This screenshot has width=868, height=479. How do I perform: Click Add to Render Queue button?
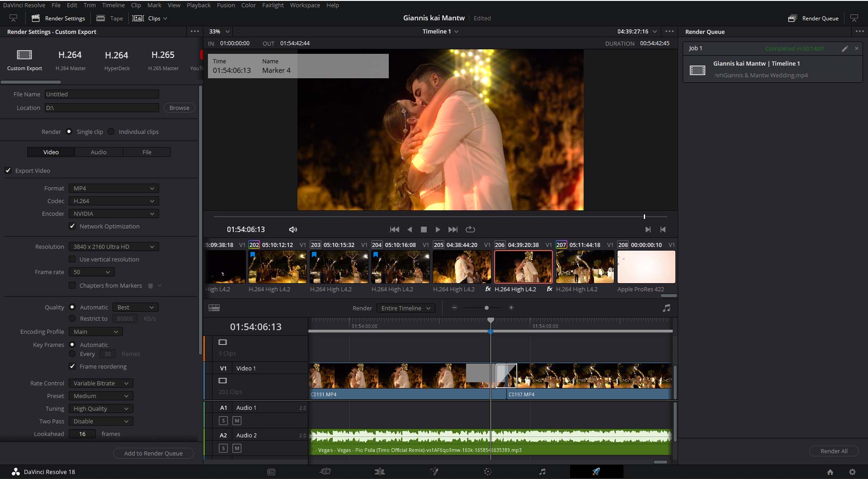click(x=153, y=453)
